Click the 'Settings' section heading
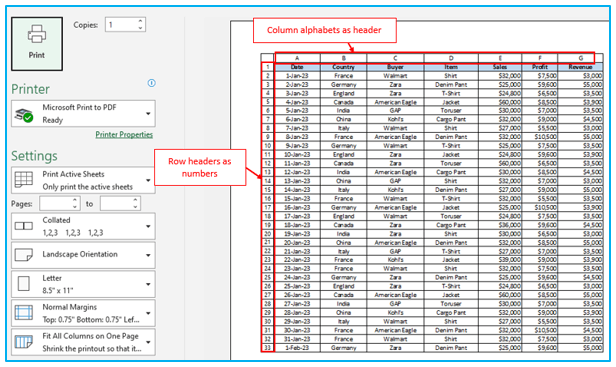This screenshot has height=367, width=616. point(34,156)
